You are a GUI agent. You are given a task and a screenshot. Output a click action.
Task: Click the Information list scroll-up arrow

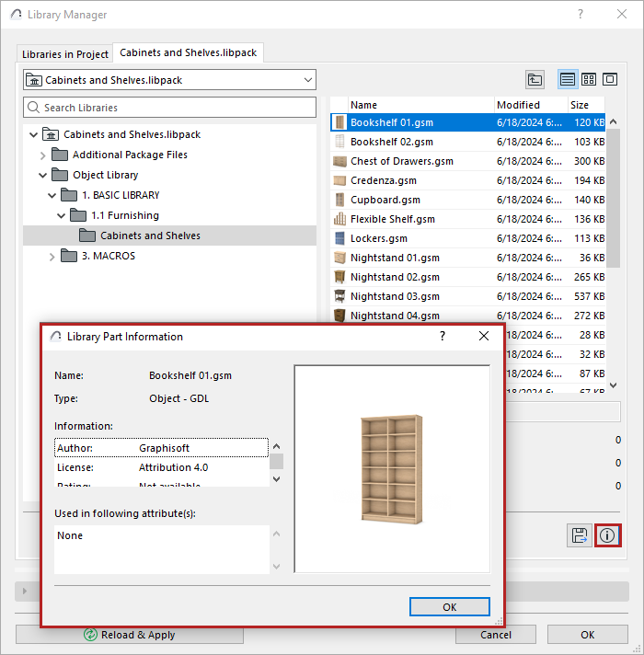pyautogui.click(x=276, y=446)
